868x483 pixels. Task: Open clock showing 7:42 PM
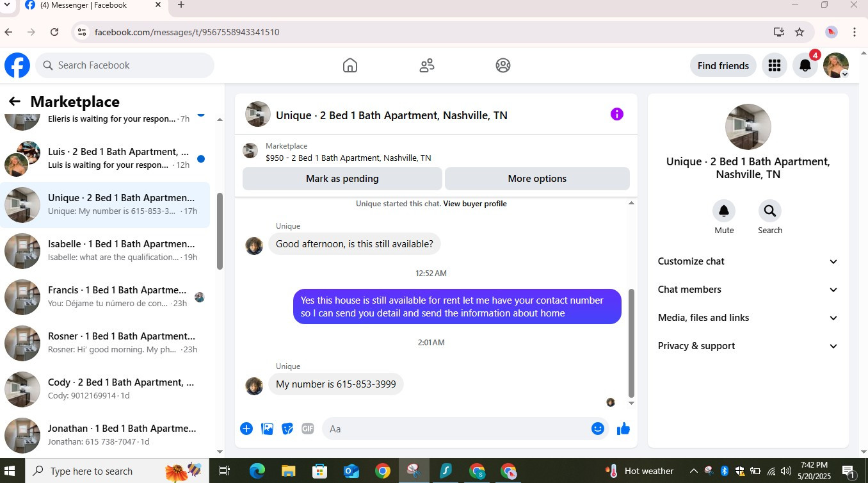814,471
